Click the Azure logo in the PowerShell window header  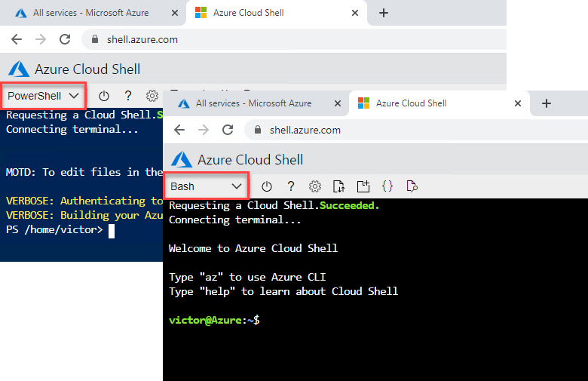pos(19,69)
